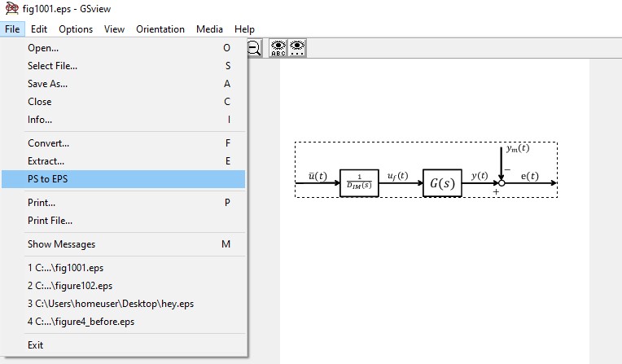Click the find text eye ABC icon
Screen dimensions: 622x364
click(278, 49)
